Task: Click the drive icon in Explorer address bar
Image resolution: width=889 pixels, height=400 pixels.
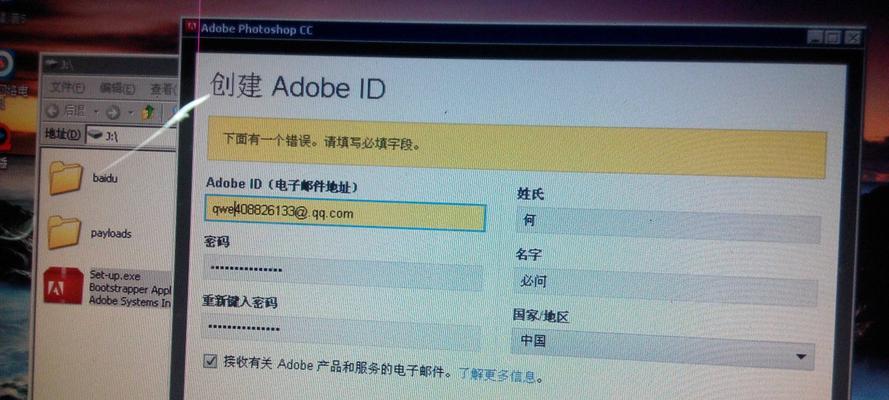Action: pos(95,135)
